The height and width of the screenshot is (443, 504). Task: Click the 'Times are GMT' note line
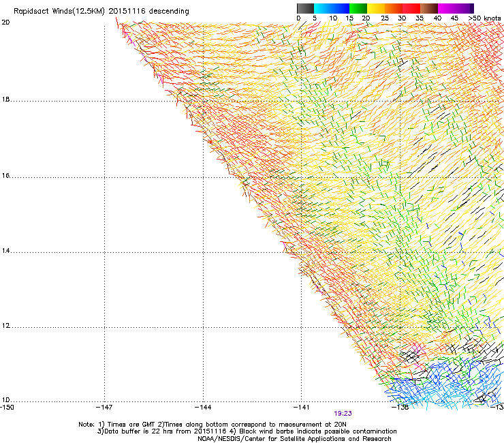tap(212, 425)
